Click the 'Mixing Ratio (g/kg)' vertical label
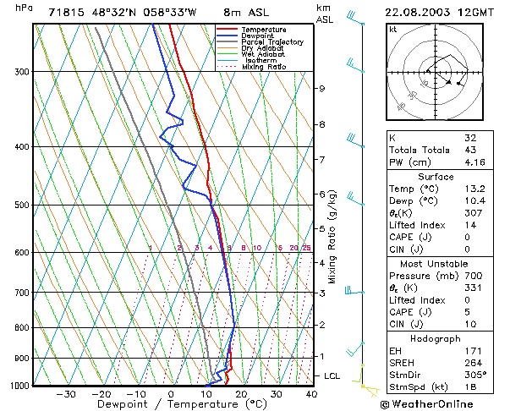Screen dimensions: 532x411 tap(332, 237)
